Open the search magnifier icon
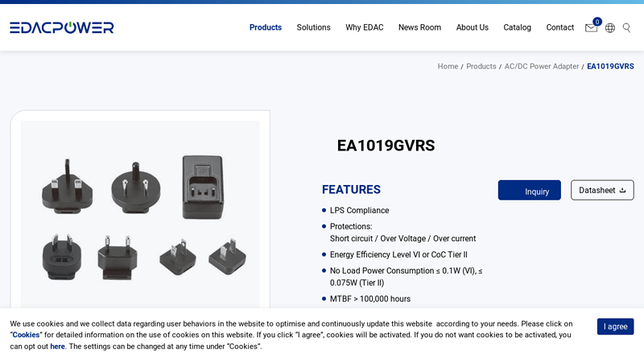Viewport: 644px width, 362px height. (x=626, y=27)
